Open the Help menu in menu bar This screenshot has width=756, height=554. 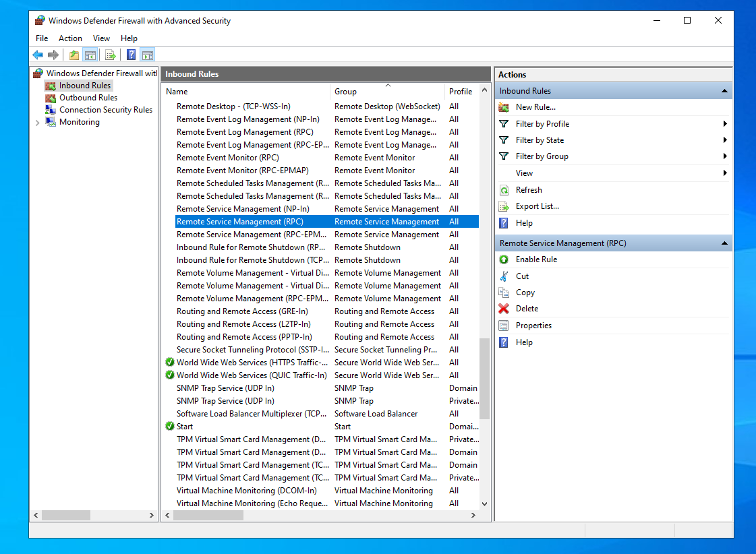click(129, 38)
